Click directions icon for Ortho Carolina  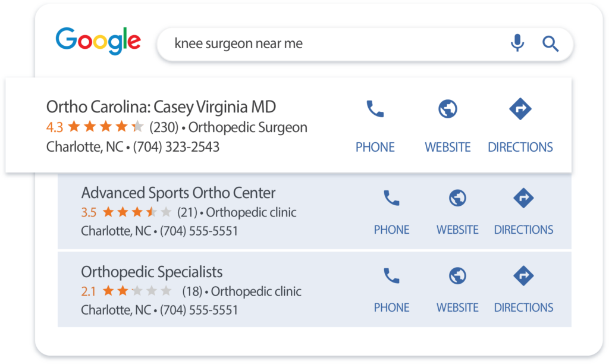[x=520, y=109]
